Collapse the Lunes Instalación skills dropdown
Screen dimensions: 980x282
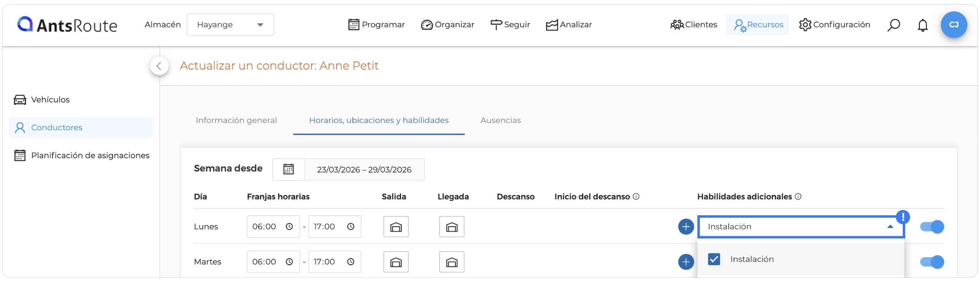point(890,227)
